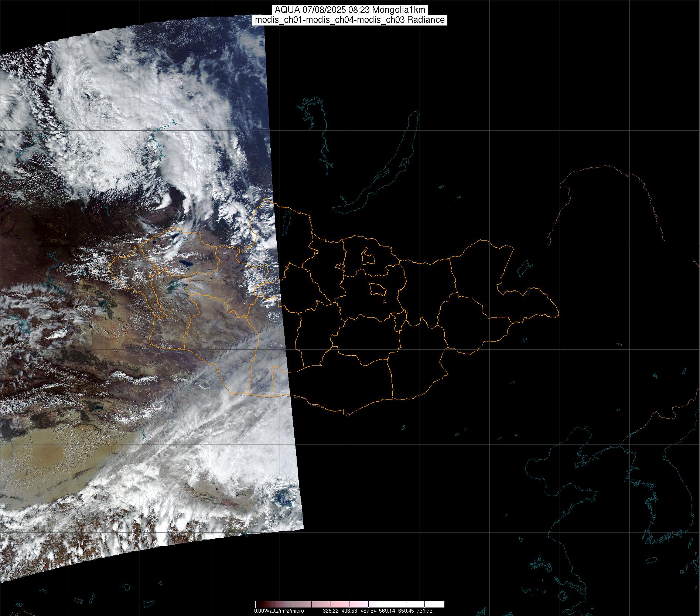Pick the 487.84 radiance tick label
The width and height of the screenshot is (700, 616).
click(x=368, y=611)
